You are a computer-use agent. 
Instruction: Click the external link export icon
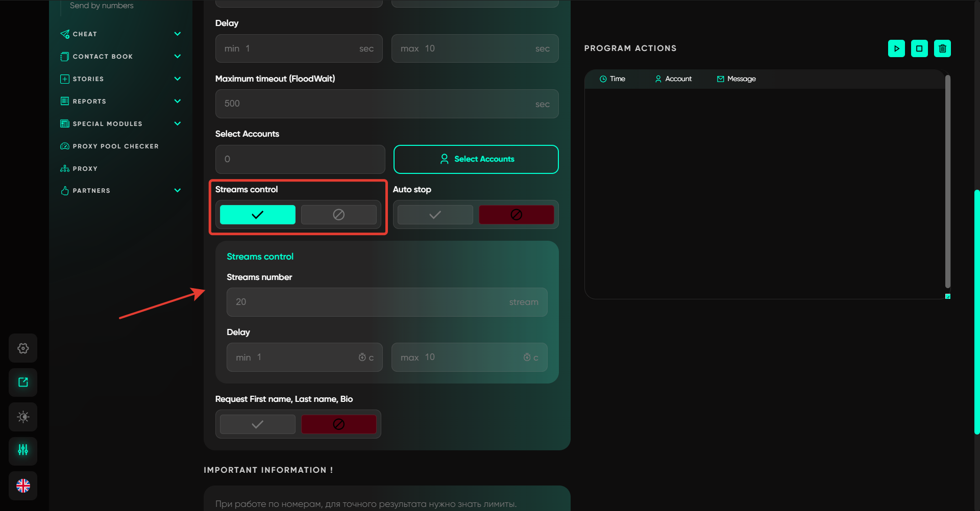point(23,382)
